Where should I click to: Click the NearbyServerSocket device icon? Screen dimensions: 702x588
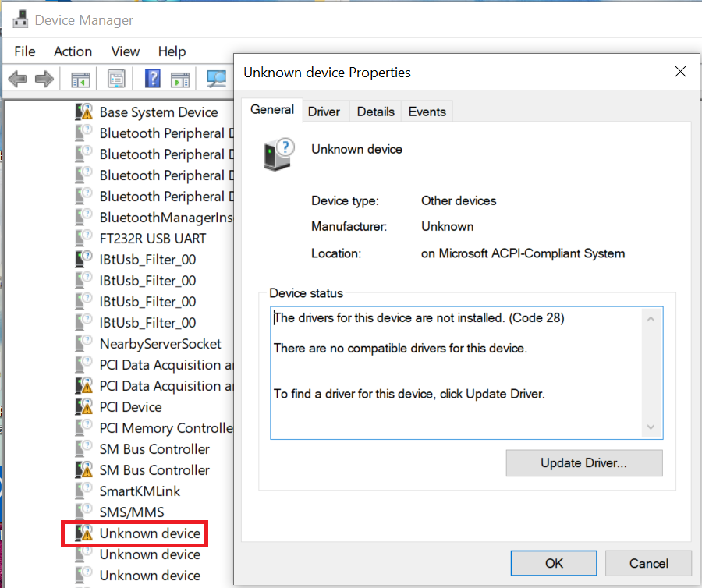[x=83, y=343]
